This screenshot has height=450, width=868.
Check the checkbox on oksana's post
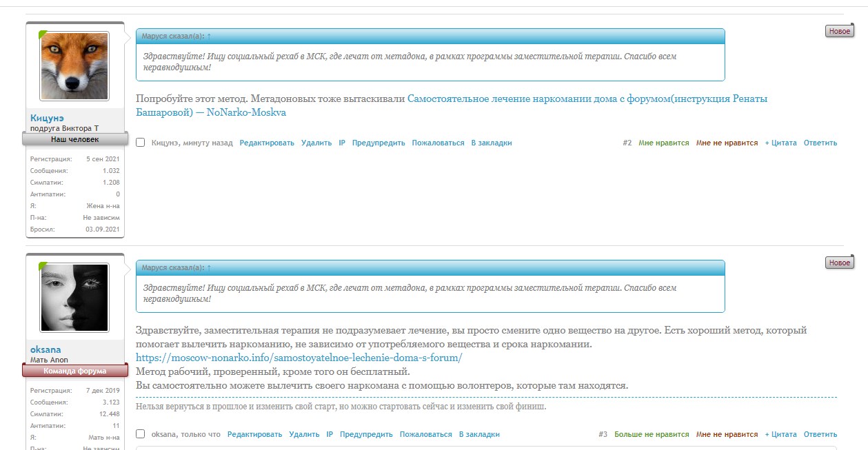pos(140,434)
